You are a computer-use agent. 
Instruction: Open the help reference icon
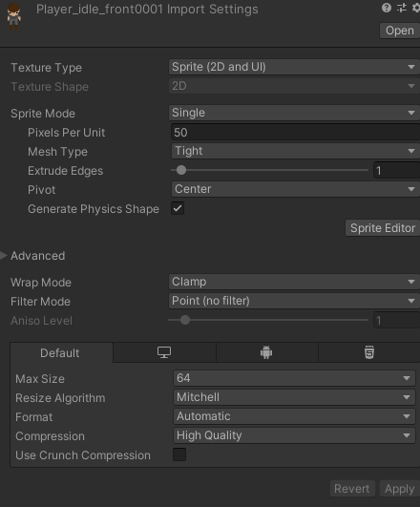[x=387, y=8]
